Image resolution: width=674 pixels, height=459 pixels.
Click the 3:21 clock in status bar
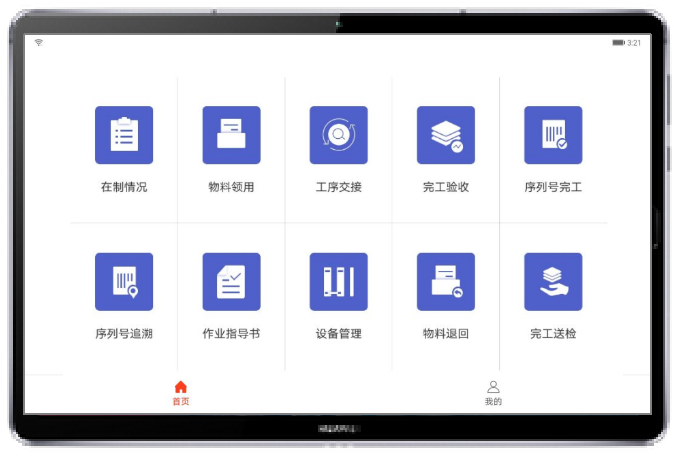(634, 43)
